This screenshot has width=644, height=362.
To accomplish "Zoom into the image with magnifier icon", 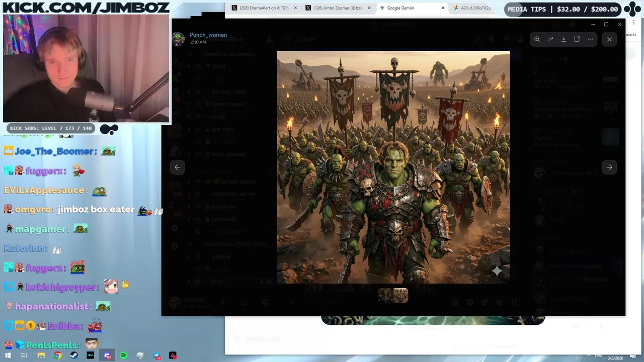I will point(537,39).
